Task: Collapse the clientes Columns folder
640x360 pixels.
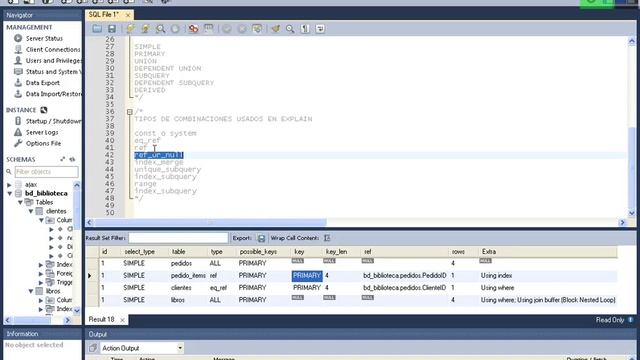Action: pyautogui.click(x=41, y=220)
